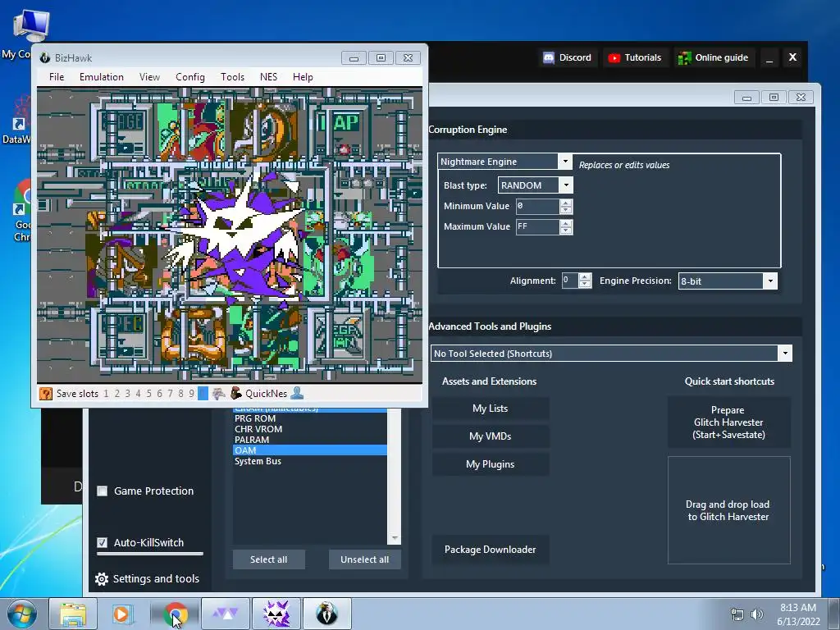
Task: Select PALRAM in the memory domains list
Action: (x=309, y=441)
